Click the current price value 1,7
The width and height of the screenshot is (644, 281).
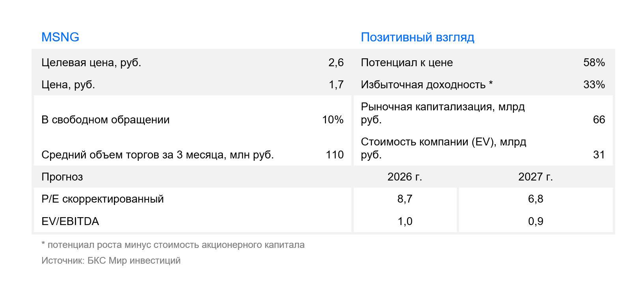pyautogui.click(x=336, y=85)
